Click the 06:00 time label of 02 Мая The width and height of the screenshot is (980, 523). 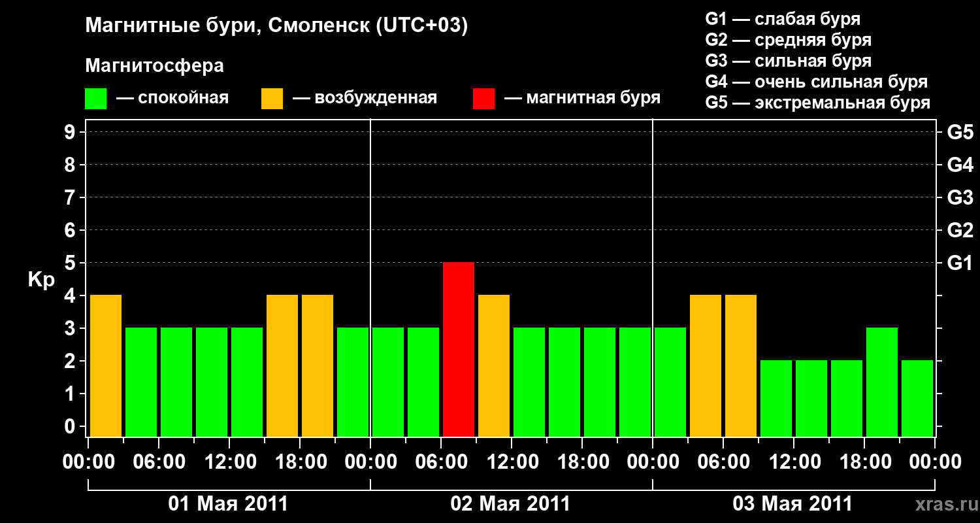pyautogui.click(x=441, y=462)
